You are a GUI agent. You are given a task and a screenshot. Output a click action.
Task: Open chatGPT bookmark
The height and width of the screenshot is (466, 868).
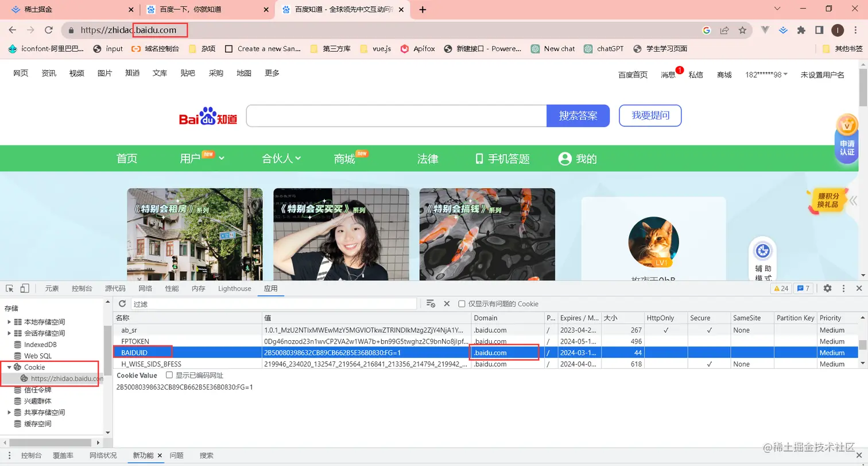point(603,49)
